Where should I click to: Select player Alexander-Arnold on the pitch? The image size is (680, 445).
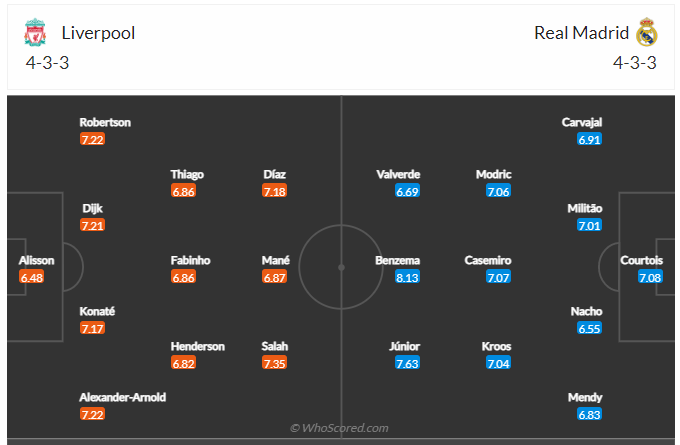123,397
